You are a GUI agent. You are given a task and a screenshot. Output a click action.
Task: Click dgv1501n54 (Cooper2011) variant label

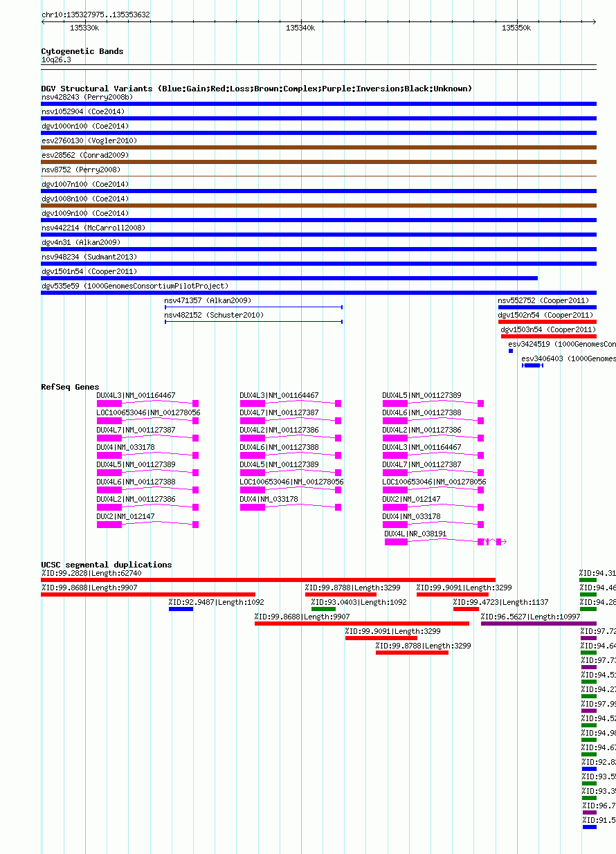(89, 271)
